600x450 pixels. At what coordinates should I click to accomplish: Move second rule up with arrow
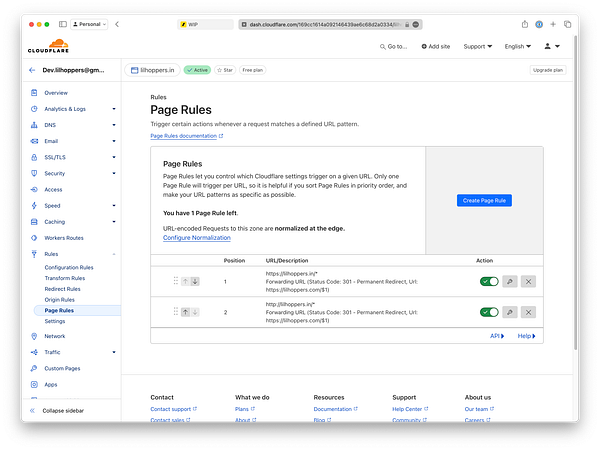(x=185, y=312)
